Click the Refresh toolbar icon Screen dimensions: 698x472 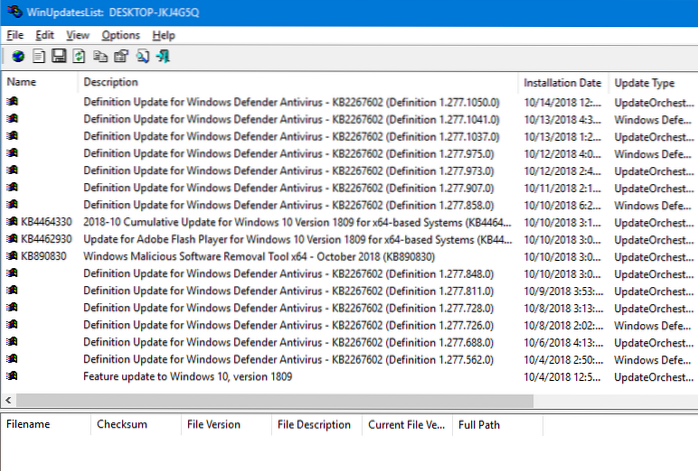click(79, 57)
